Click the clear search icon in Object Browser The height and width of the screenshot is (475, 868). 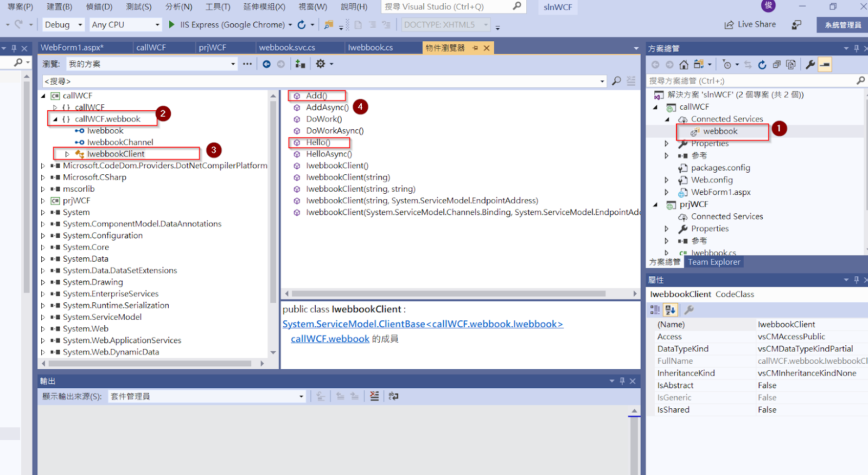pos(631,81)
